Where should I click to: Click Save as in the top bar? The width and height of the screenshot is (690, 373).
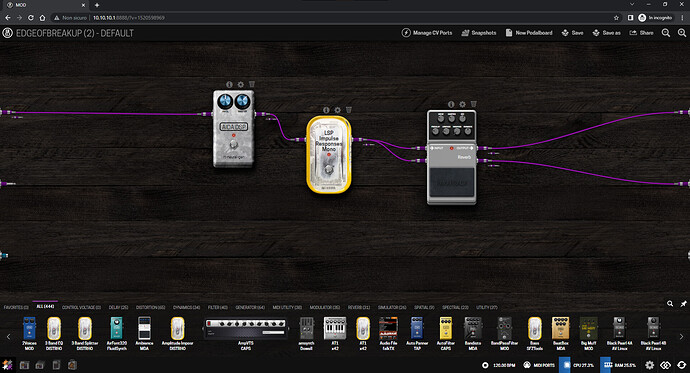click(x=606, y=33)
